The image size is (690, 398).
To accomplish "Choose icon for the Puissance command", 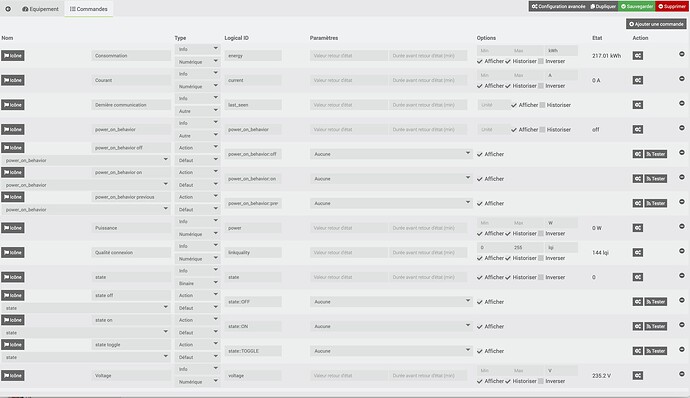I will [13, 228].
